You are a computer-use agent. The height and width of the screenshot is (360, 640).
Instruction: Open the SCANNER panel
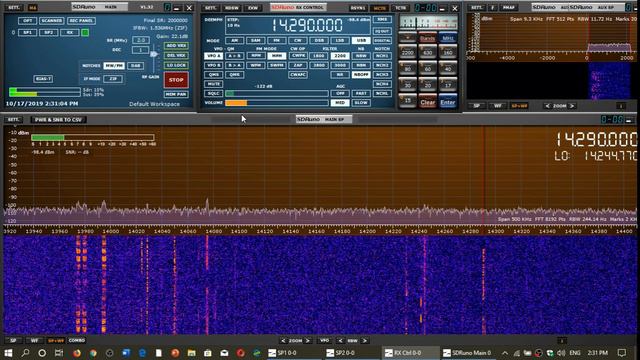[x=52, y=20]
